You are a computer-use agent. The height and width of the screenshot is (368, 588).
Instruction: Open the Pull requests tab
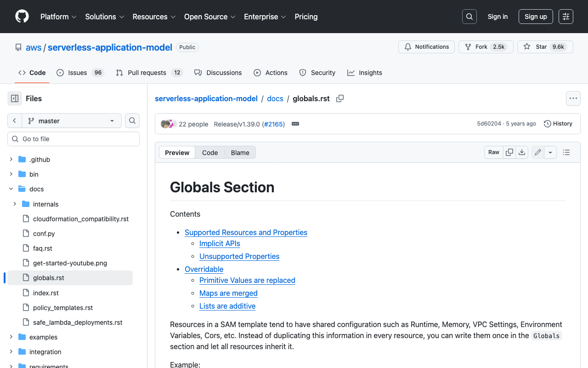point(147,73)
